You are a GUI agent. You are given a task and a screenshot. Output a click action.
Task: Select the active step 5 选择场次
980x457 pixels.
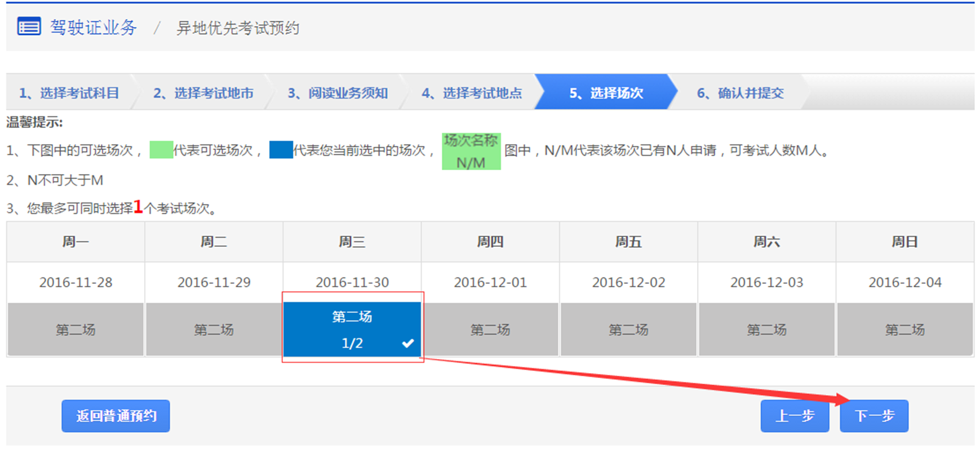coord(606,93)
